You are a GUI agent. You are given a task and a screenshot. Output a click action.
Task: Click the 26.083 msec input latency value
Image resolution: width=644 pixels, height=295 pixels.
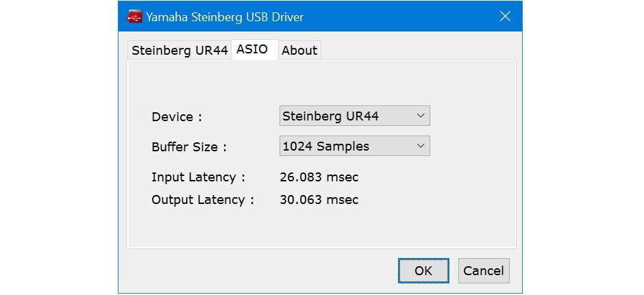319,177
